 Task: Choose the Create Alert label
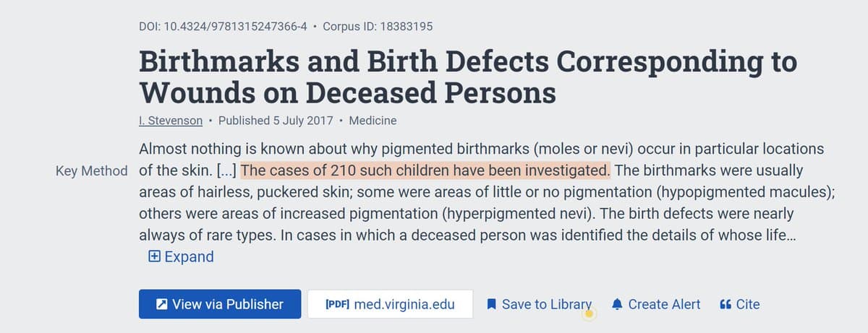[x=664, y=304]
